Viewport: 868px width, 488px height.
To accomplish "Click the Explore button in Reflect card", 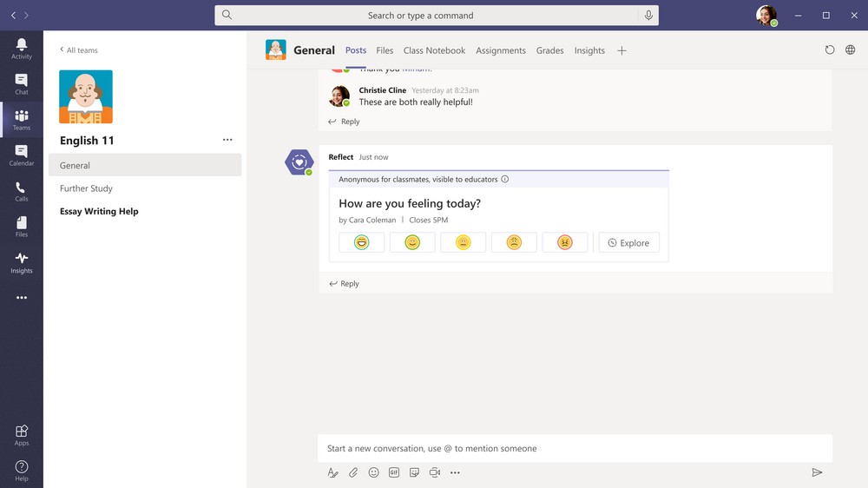I will (x=628, y=242).
